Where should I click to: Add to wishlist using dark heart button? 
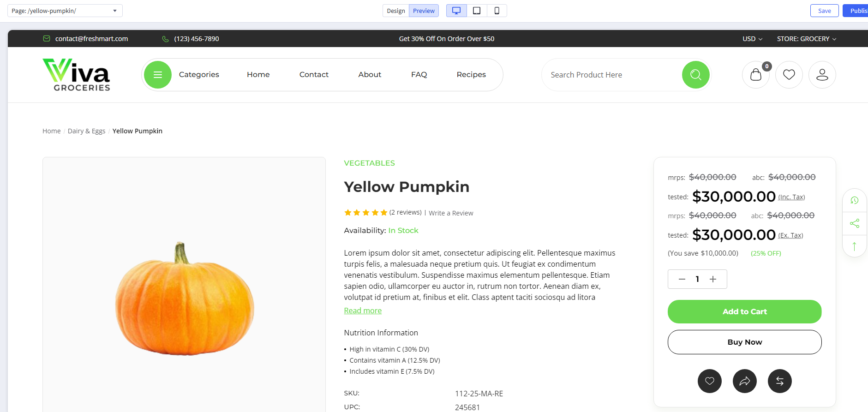[x=710, y=381]
